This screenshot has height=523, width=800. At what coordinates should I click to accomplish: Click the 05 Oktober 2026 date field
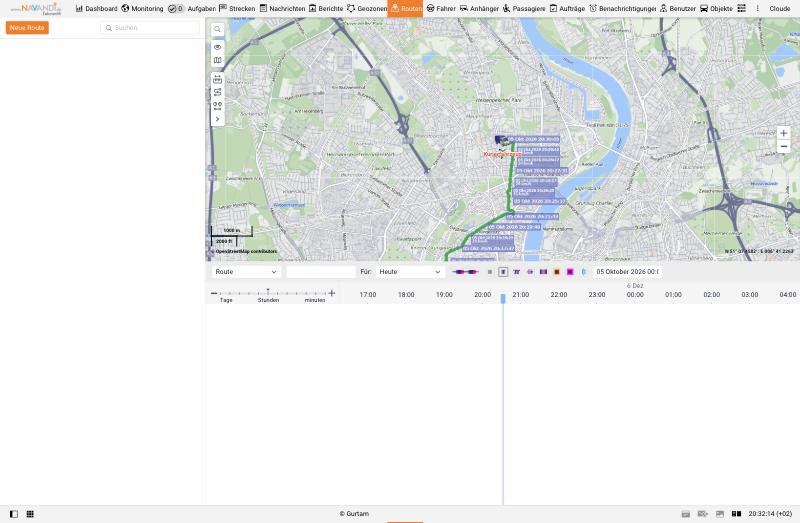pos(627,272)
